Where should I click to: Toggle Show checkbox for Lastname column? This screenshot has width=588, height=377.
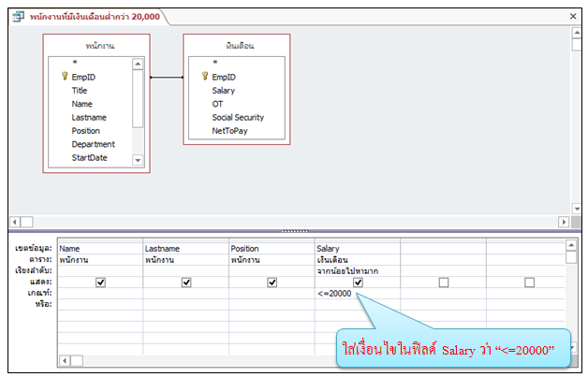tap(186, 283)
